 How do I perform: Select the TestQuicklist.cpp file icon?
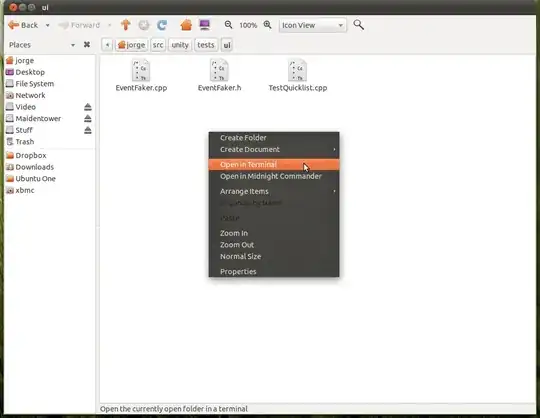[298, 71]
